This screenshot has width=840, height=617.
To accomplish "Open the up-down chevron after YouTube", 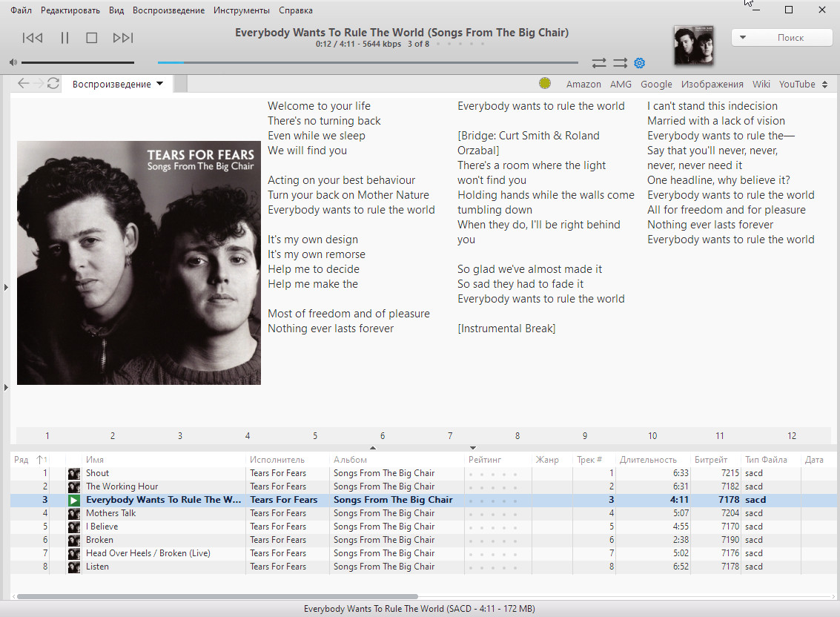I will tap(824, 85).
